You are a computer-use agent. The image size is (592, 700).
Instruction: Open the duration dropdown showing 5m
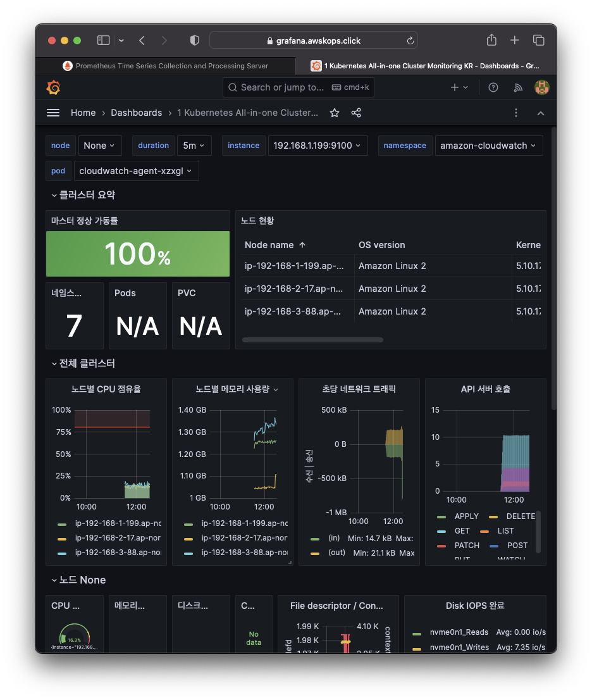point(194,146)
